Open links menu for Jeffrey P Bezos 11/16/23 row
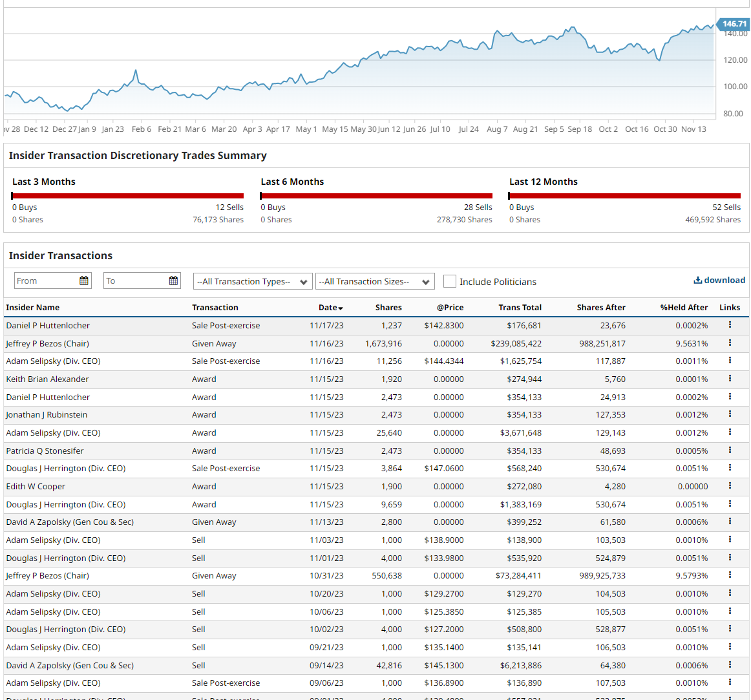This screenshot has width=751, height=700. pyautogui.click(x=730, y=343)
